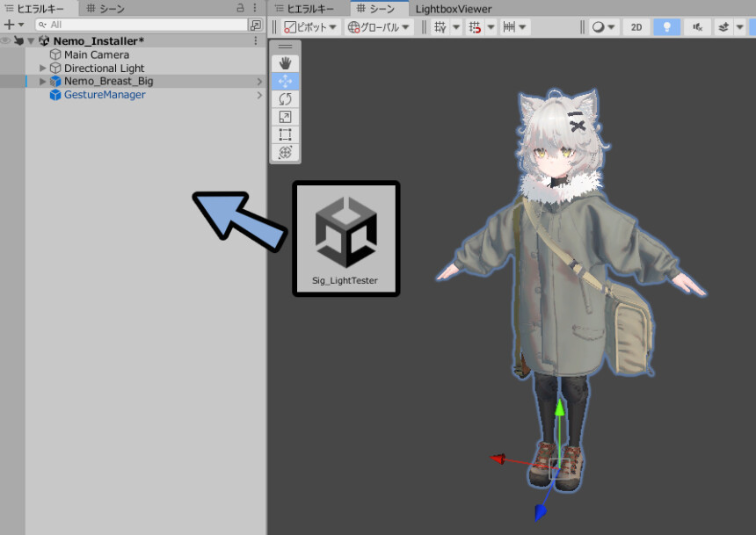Expand the Nemo_Breast_Big item
Image resolution: width=756 pixels, height=535 pixels.
tap(42, 82)
